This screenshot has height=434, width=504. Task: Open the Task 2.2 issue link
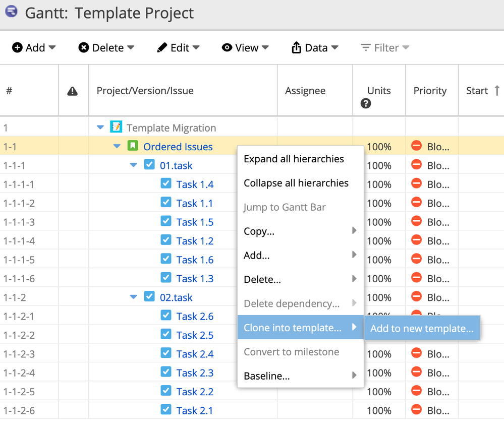point(195,392)
